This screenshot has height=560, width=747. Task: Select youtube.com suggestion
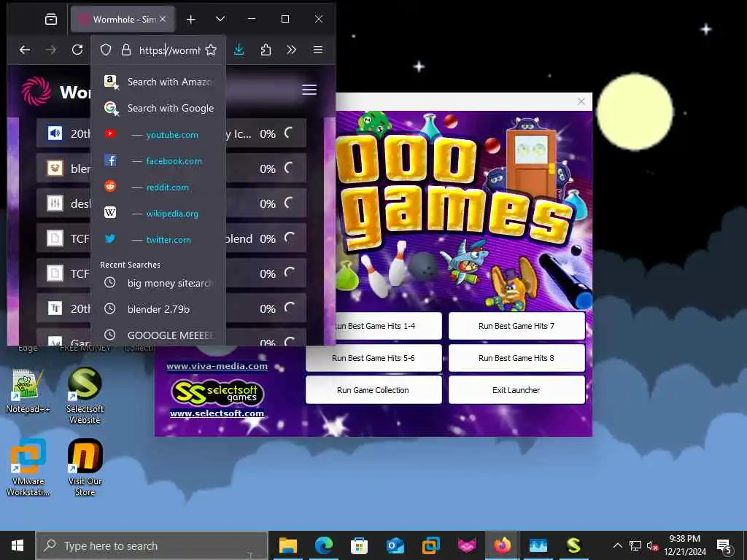158,135
